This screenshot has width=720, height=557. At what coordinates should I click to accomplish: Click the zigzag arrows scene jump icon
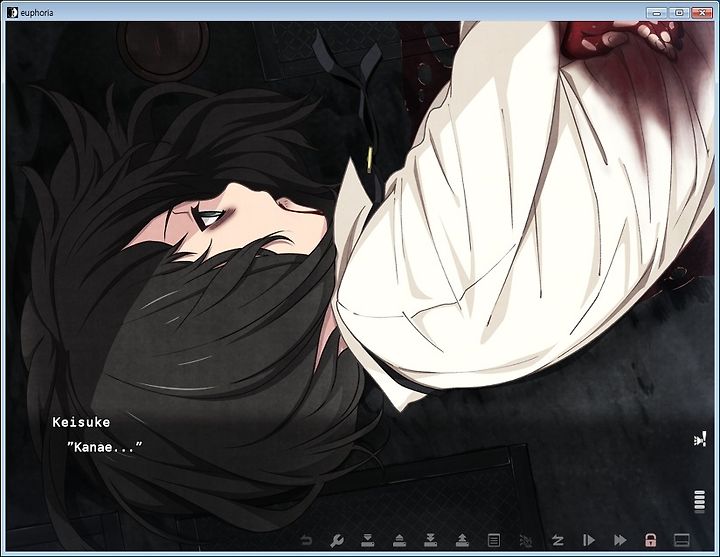point(557,540)
